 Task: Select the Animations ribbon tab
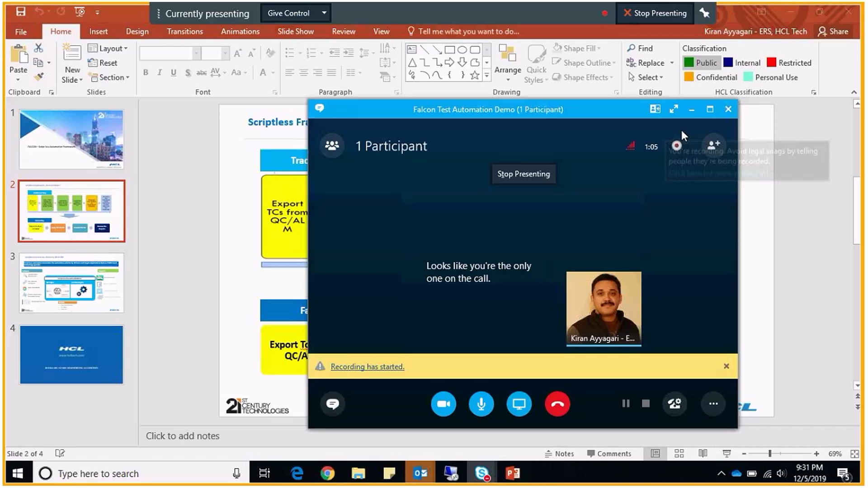point(240,31)
